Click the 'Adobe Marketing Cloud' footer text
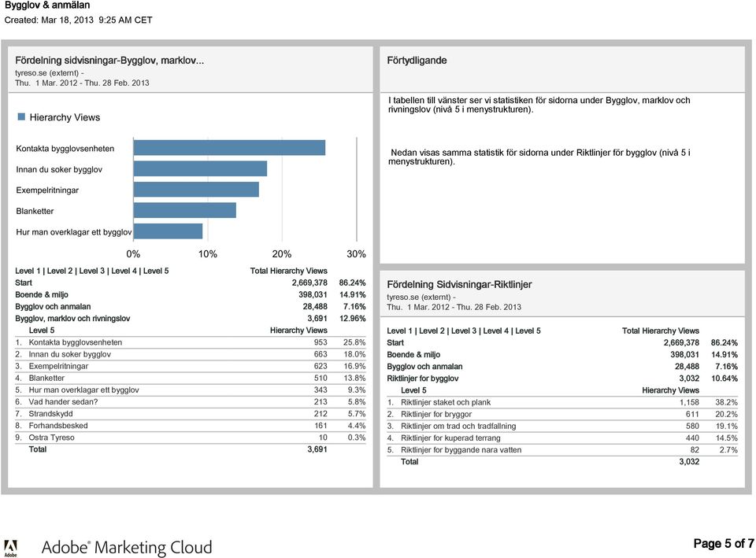The height and width of the screenshot is (558, 756). tap(127, 548)
